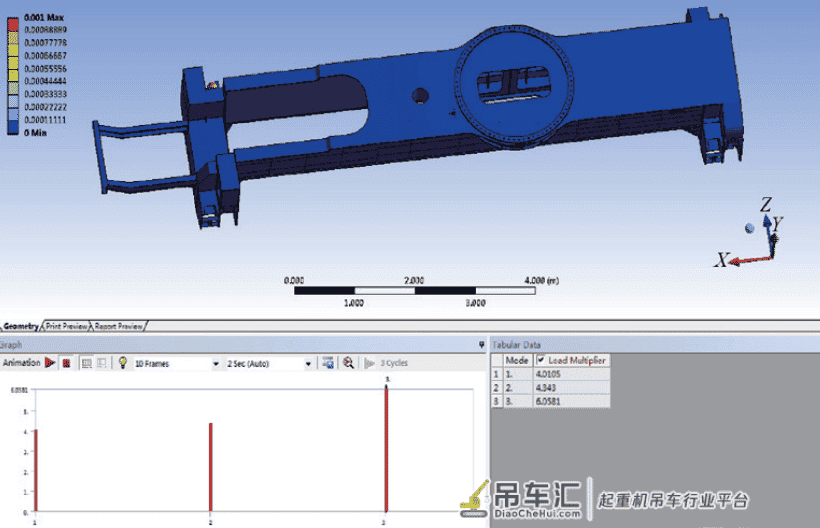Screen dimensions: 820x528
Task: Click the 3 Cycles play icon
Action: (369, 363)
